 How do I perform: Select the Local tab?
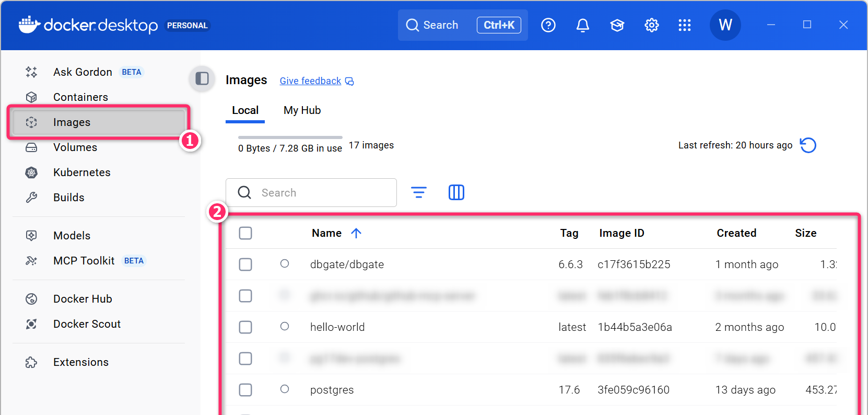click(245, 110)
